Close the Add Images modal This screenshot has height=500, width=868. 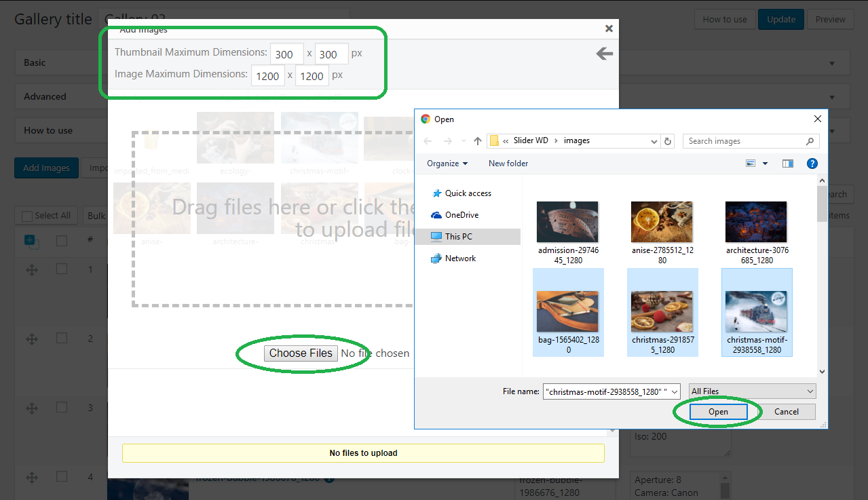click(609, 28)
